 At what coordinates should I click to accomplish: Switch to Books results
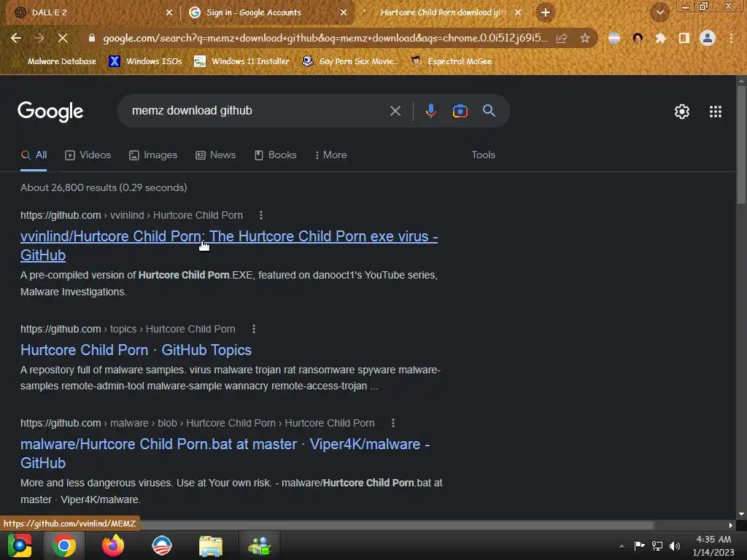[x=275, y=155]
